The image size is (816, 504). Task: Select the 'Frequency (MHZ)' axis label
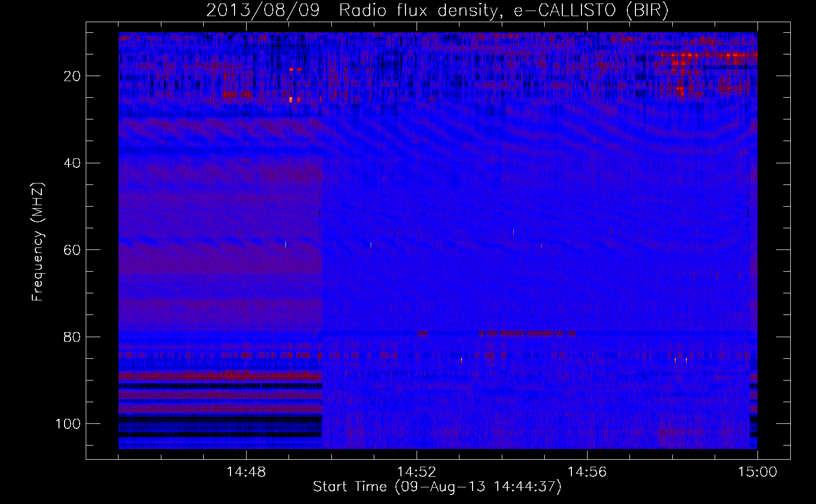pyautogui.click(x=38, y=242)
